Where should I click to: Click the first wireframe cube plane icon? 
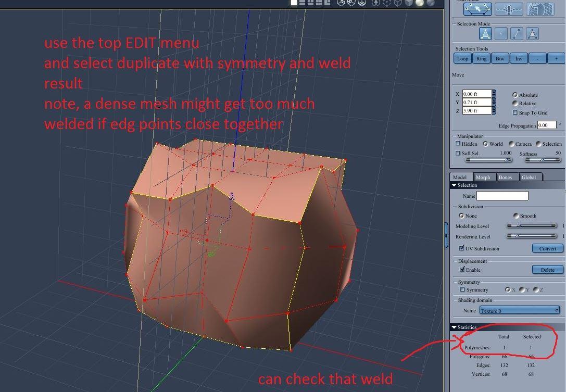click(x=341, y=3)
